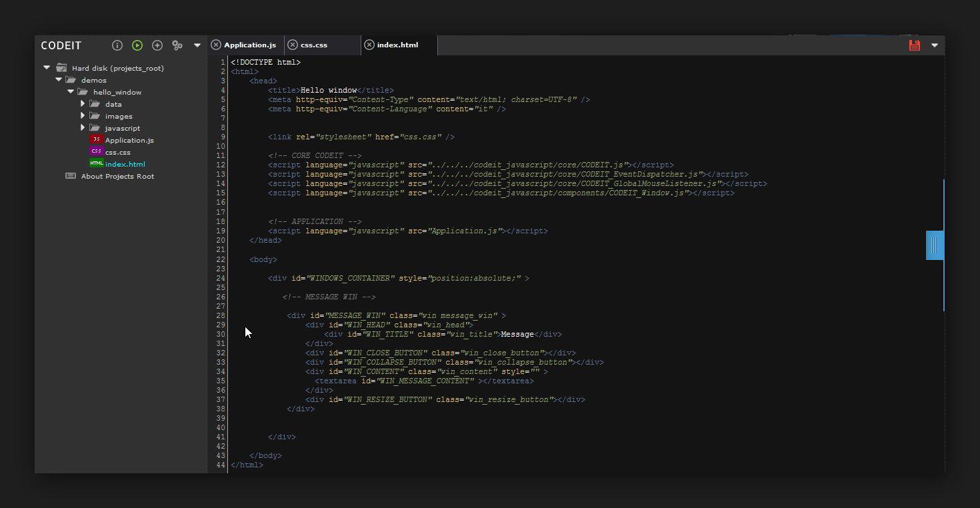Switch to the css.css tab
The height and width of the screenshot is (508, 980).
click(x=315, y=45)
